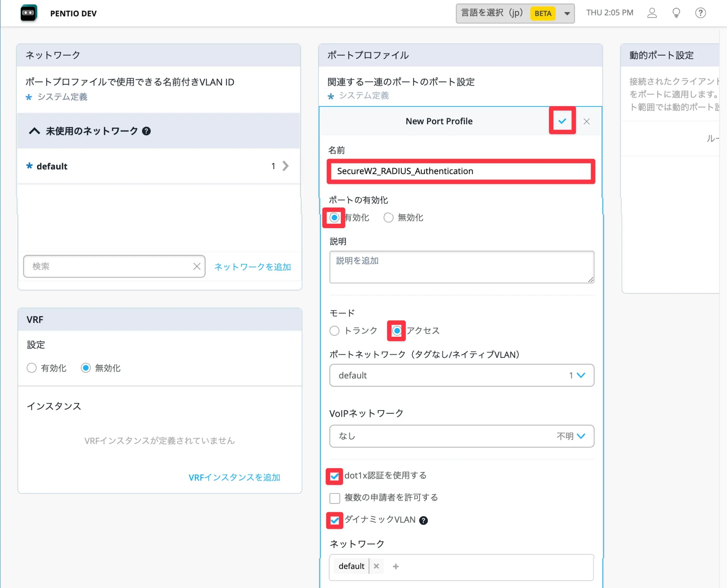
Task: Cancel New Port Profile with X icon
Action: point(586,121)
